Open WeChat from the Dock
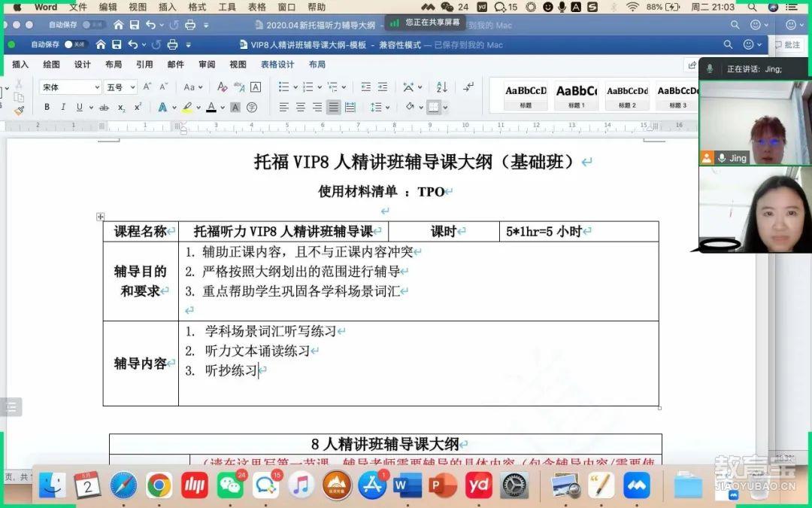The width and height of the screenshot is (812, 508). 230,485
